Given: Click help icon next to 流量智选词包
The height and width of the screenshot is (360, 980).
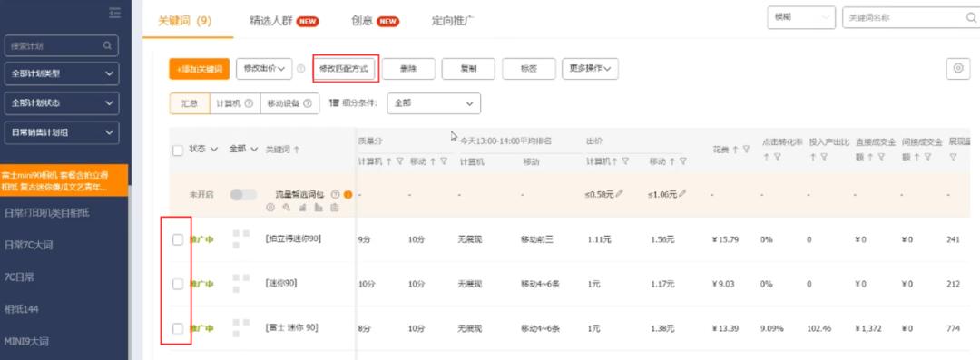Looking at the screenshot, I should click(x=335, y=194).
